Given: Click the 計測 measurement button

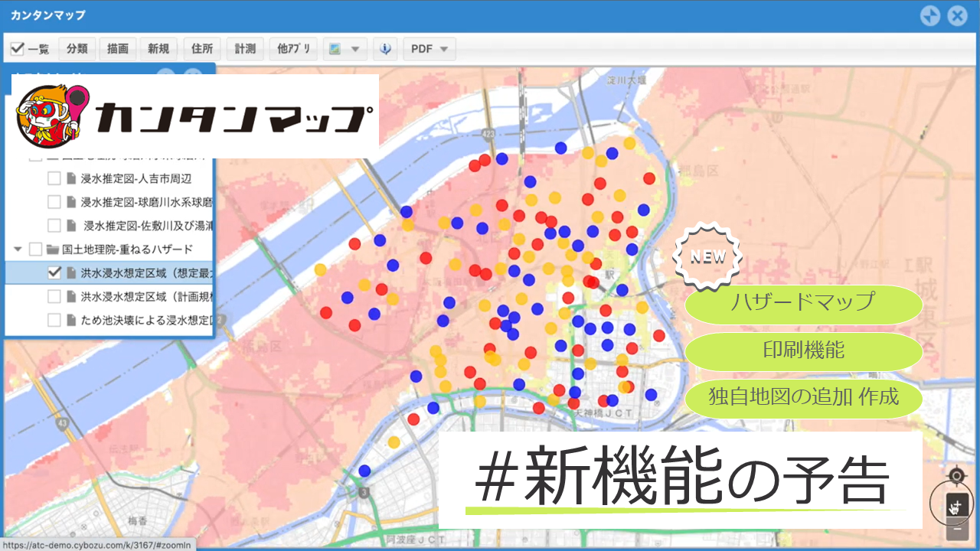Looking at the screenshot, I should 245,49.
